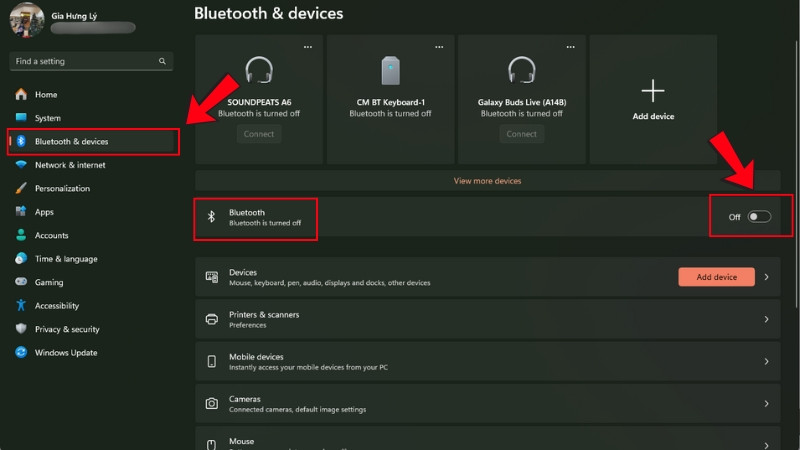Connect SOUNDPEATS A6 device
Screen dimensions: 800x450
[259, 134]
